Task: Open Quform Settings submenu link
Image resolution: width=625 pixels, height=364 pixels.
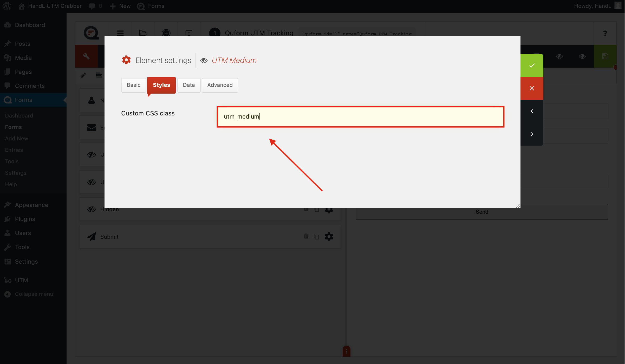Action: [16, 173]
